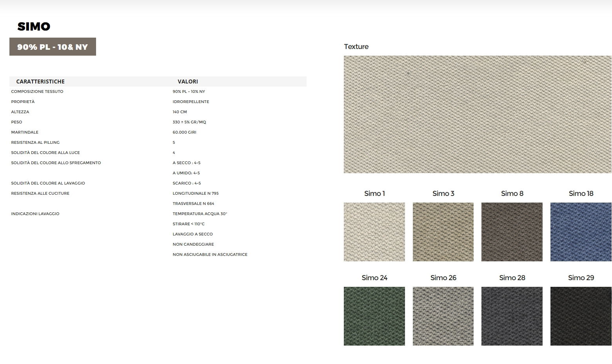Click SOLIDITÀ DEL COLORE ALLO SFREGAMENTO label
This screenshot has width=612, height=364.
pos(56,163)
